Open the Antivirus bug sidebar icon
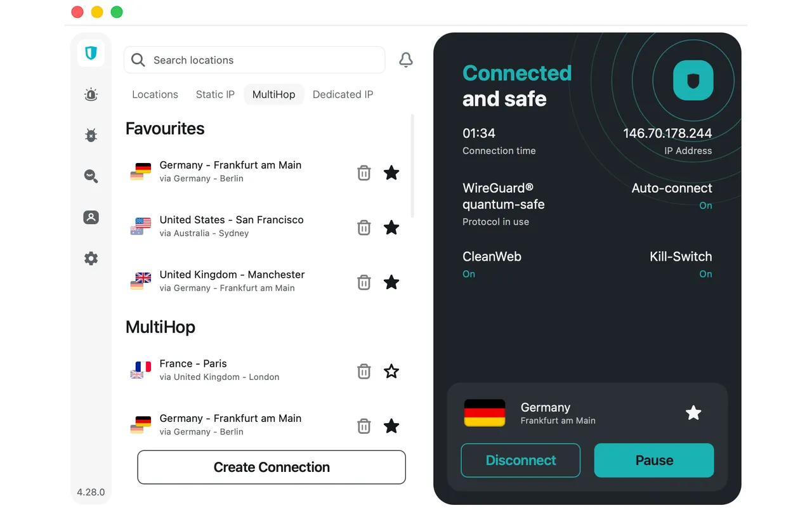This screenshot has height=510, width=812. 91,135
